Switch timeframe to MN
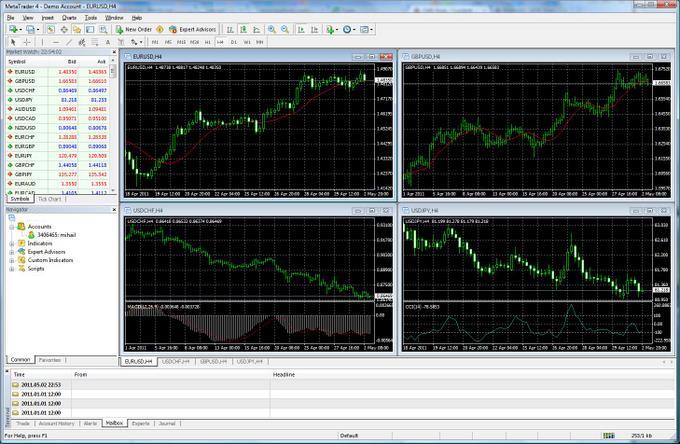The width and height of the screenshot is (680, 444). point(260,42)
